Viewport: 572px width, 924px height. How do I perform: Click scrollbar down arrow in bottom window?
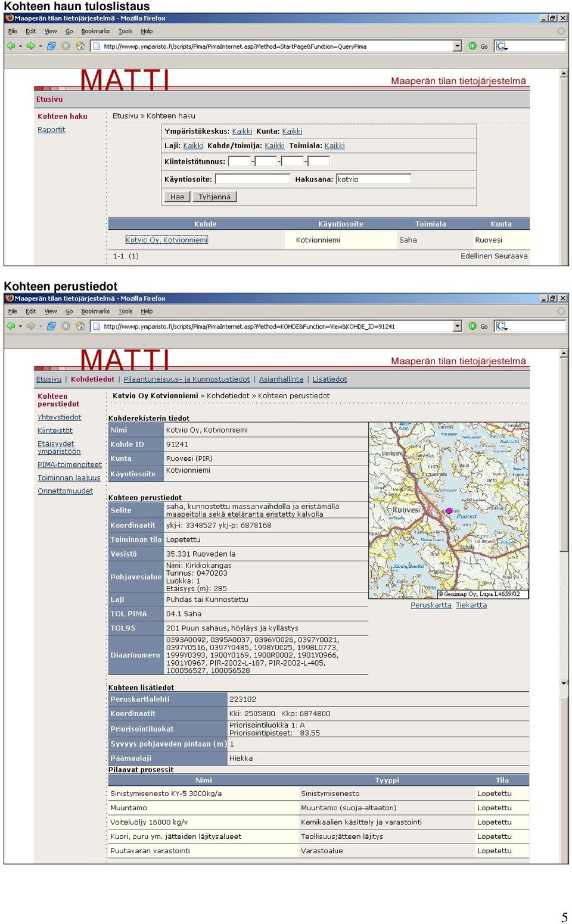tap(564, 682)
